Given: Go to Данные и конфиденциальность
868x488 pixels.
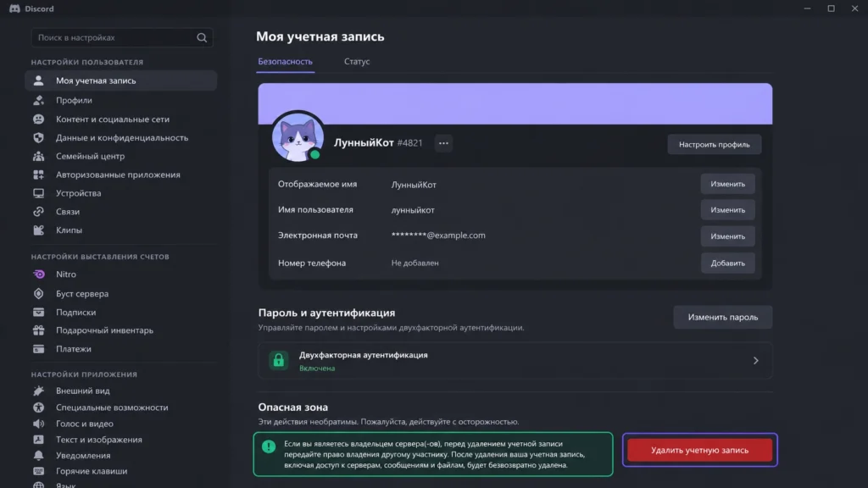Looking at the screenshot, I should tap(120, 138).
